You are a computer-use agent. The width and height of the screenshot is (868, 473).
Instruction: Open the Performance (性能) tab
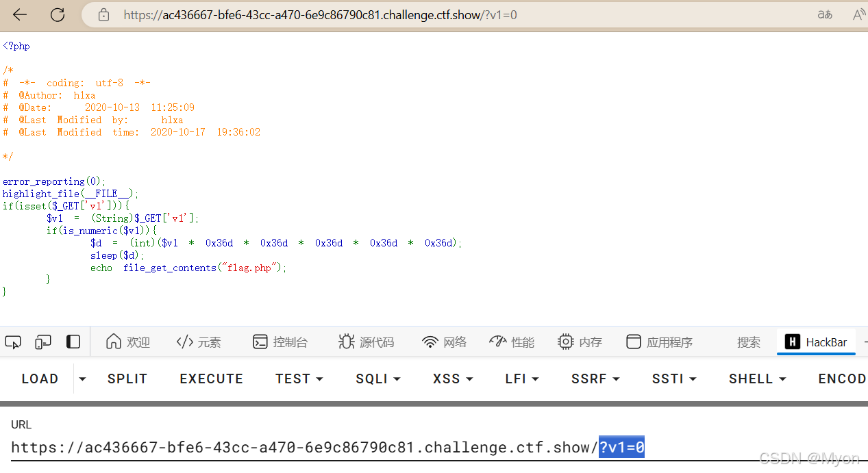[x=512, y=342]
